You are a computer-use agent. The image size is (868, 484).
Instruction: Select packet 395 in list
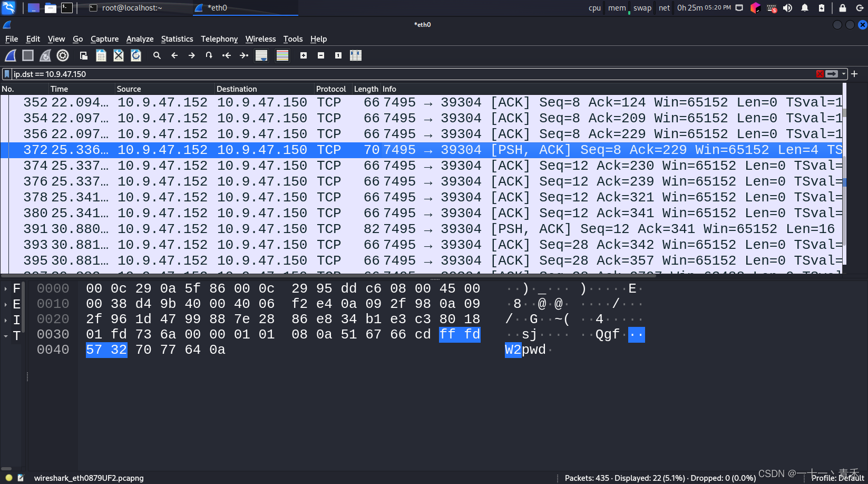pyautogui.click(x=422, y=260)
